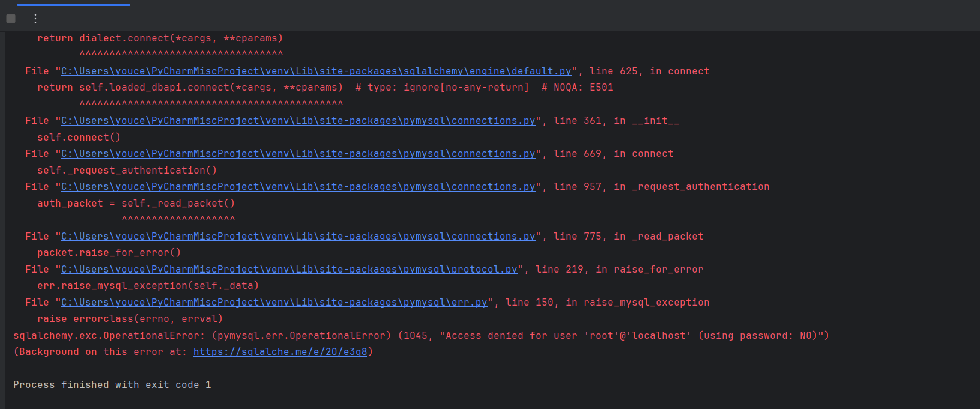
Task: Open connections.py link in _read_packet frame
Action: coord(298,237)
